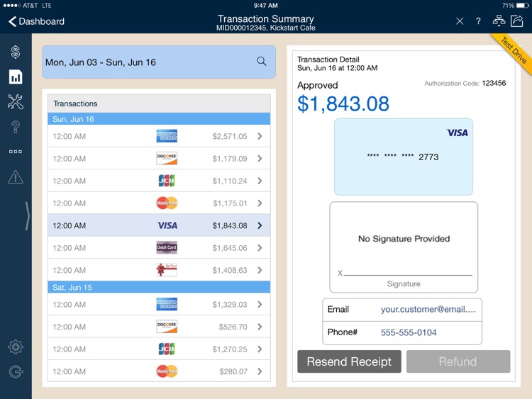Select the bar chart reports sidebar icon
The image size is (532, 399).
[16, 77]
